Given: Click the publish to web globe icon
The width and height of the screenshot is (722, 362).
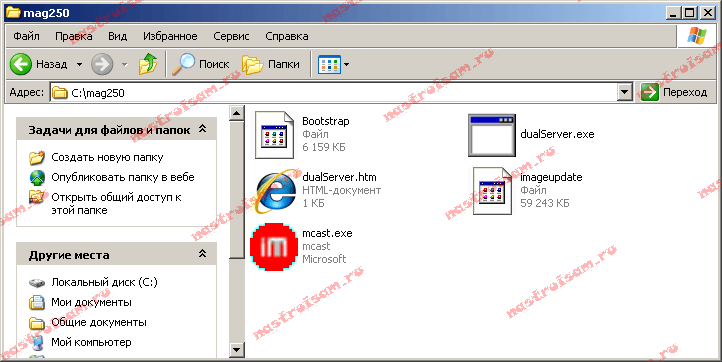Looking at the screenshot, I should pyautogui.click(x=37, y=178).
